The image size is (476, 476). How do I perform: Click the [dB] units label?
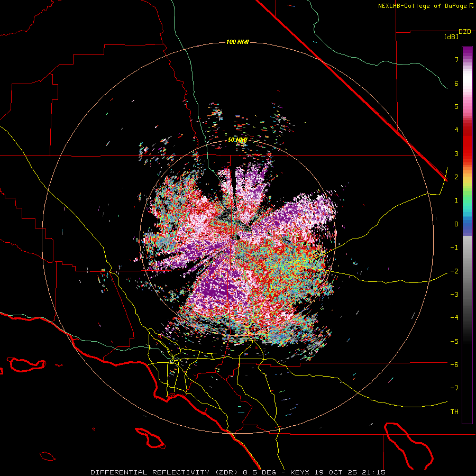point(452,37)
